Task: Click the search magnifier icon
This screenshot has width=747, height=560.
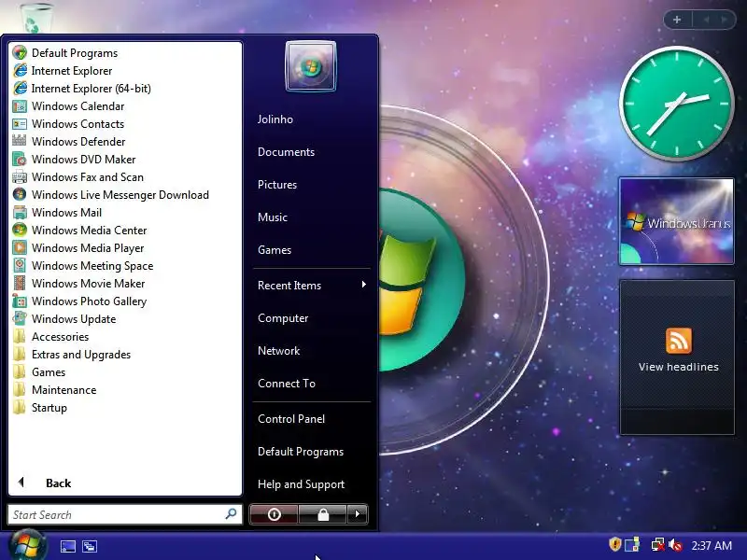Action: tap(231, 514)
